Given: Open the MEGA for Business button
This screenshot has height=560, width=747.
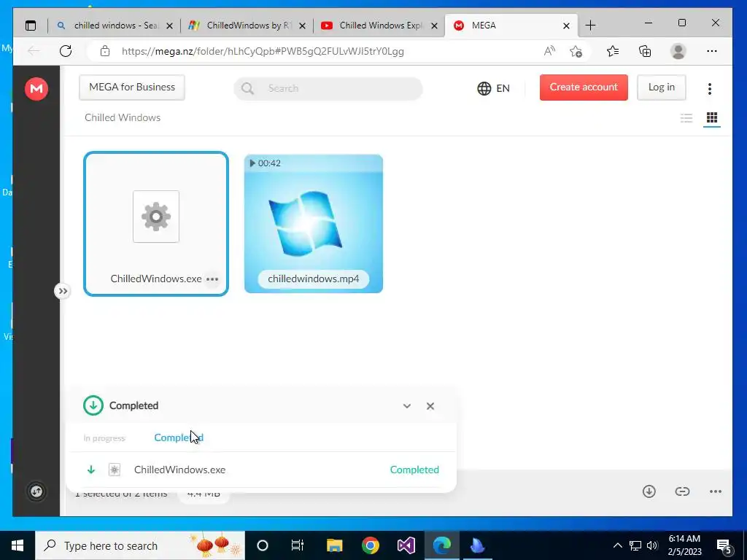Looking at the screenshot, I should pos(132,87).
